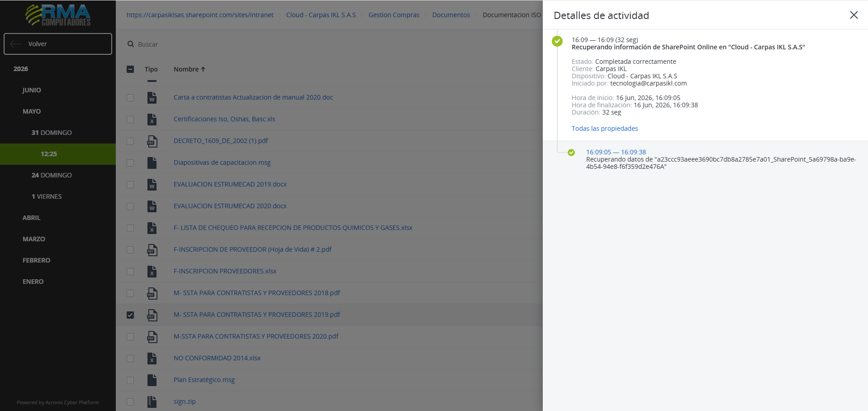Click Volver back button
Image resolution: width=868 pixels, height=411 pixels.
pyautogui.click(x=58, y=44)
